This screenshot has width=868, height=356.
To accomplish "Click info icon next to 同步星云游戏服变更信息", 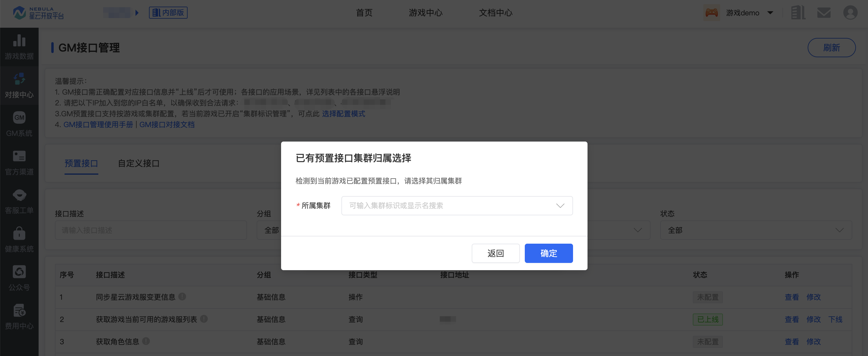I will click(182, 296).
